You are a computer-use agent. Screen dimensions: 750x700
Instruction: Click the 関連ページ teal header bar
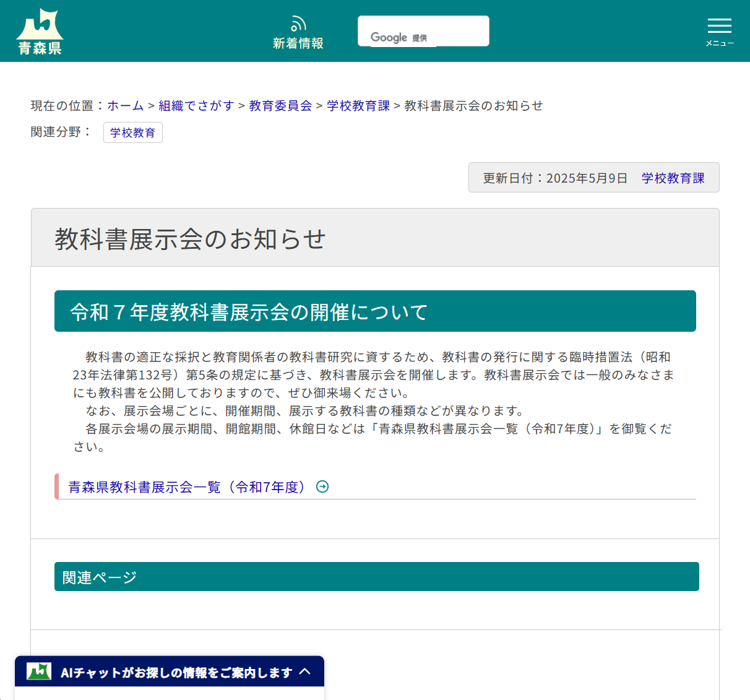(377, 576)
